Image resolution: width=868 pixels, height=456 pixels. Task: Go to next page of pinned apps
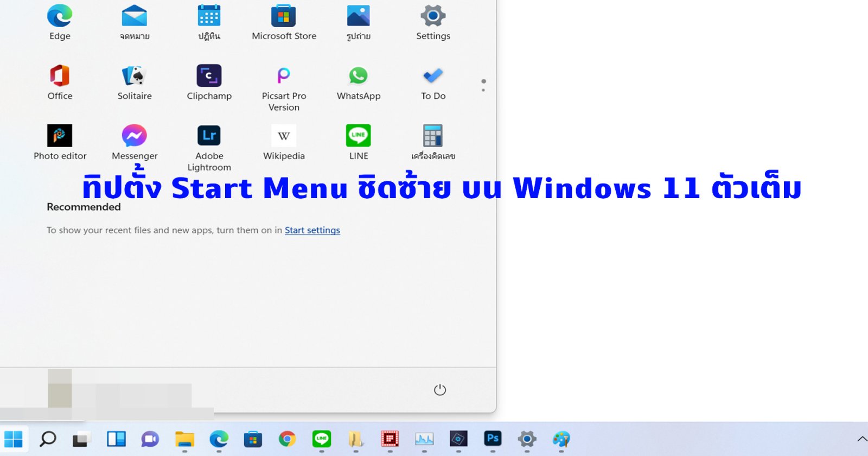(x=483, y=90)
